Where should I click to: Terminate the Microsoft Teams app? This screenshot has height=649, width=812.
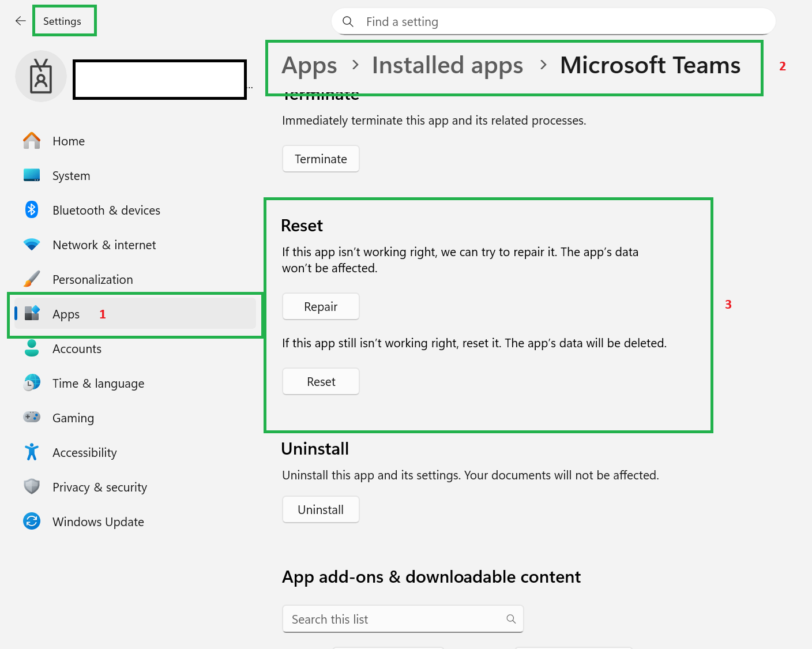click(x=321, y=159)
